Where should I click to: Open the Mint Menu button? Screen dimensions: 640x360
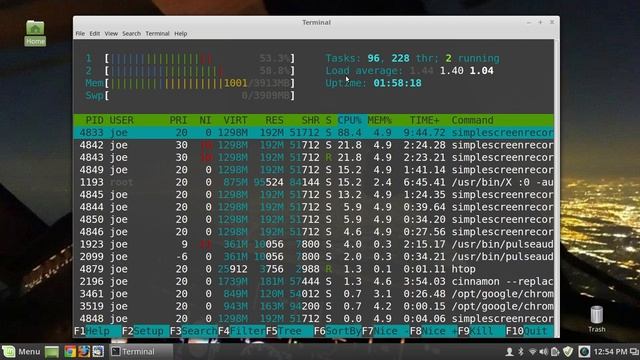pyautogui.click(x=21, y=351)
